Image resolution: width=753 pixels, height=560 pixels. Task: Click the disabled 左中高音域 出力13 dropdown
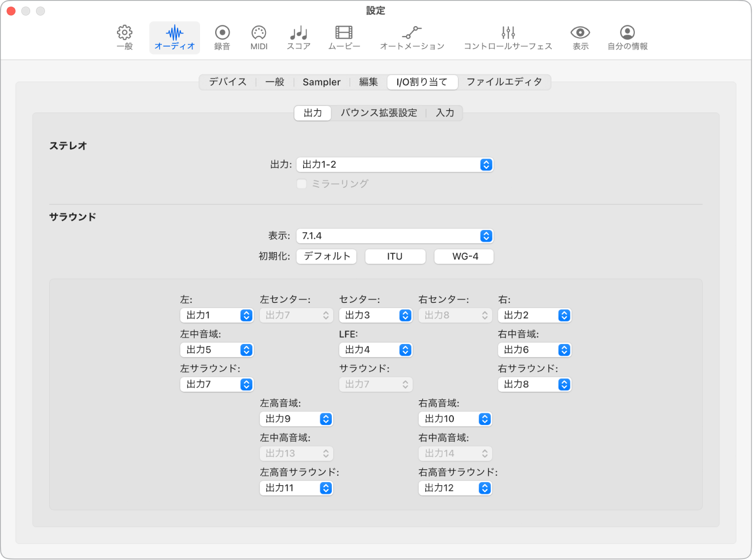(x=296, y=454)
